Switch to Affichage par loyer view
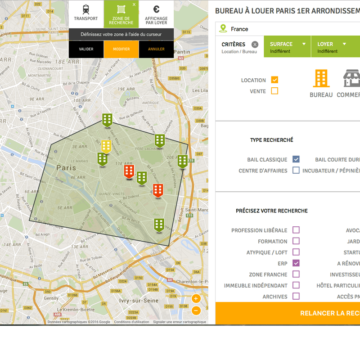The height and width of the screenshot is (360, 360). [x=156, y=14]
